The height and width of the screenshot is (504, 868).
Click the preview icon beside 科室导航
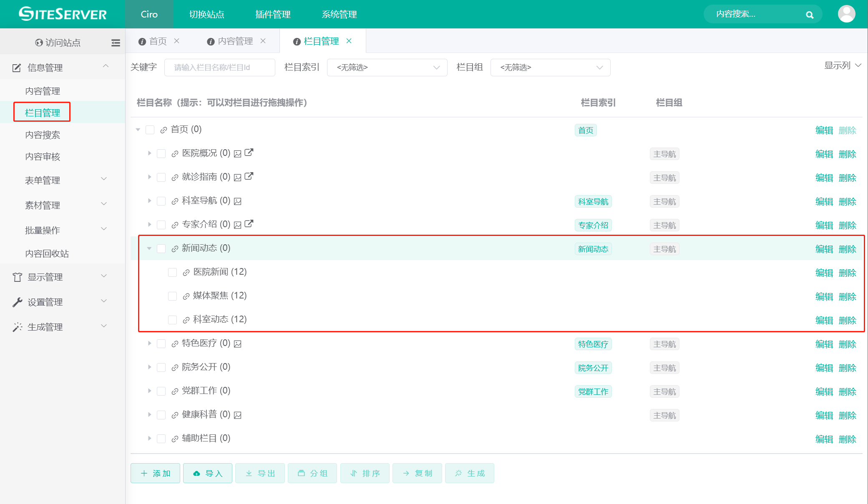[237, 201]
